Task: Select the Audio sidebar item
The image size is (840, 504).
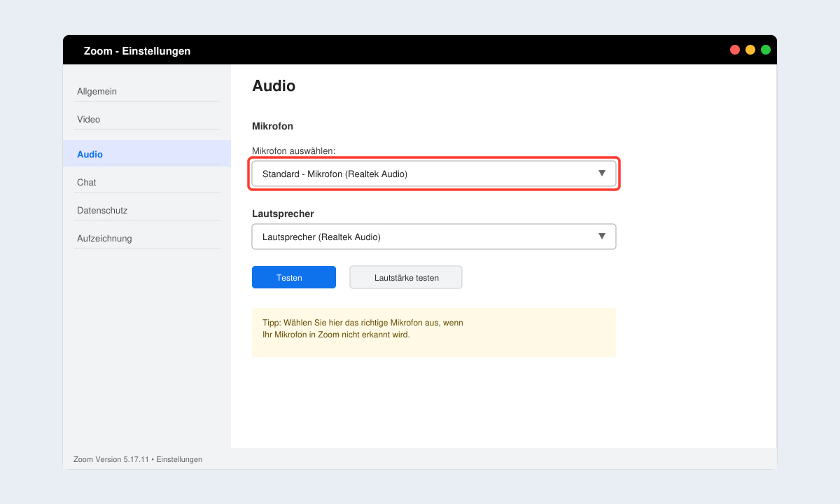Action: tap(147, 154)
